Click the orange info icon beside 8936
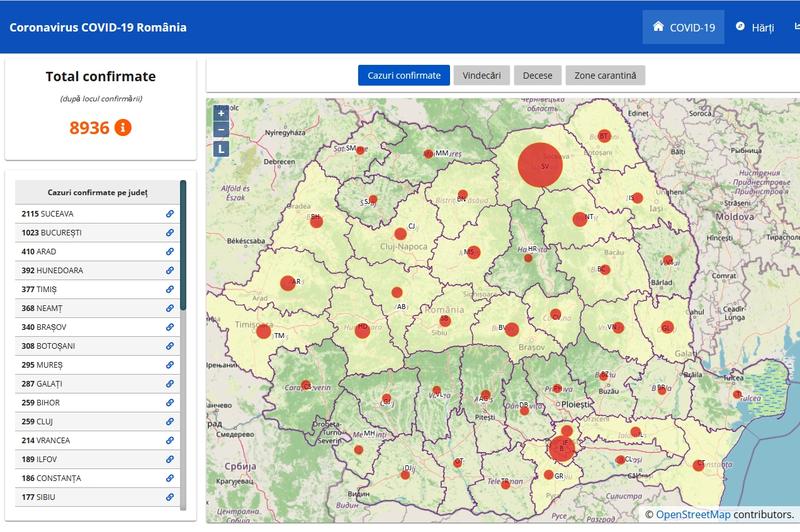Viewport: 800px width, 532px height. click(x=123, y=128)
